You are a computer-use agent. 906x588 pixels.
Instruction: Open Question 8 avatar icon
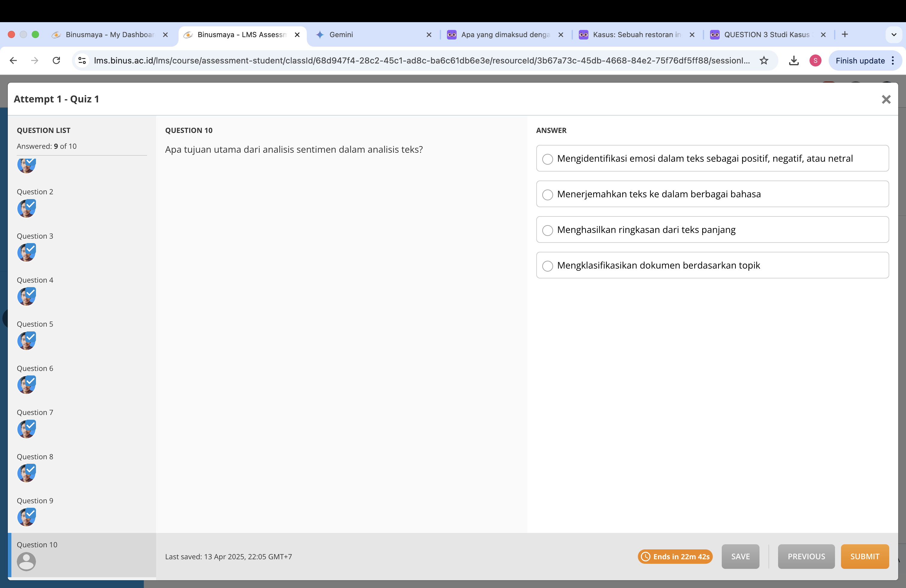tap(27, 473)
